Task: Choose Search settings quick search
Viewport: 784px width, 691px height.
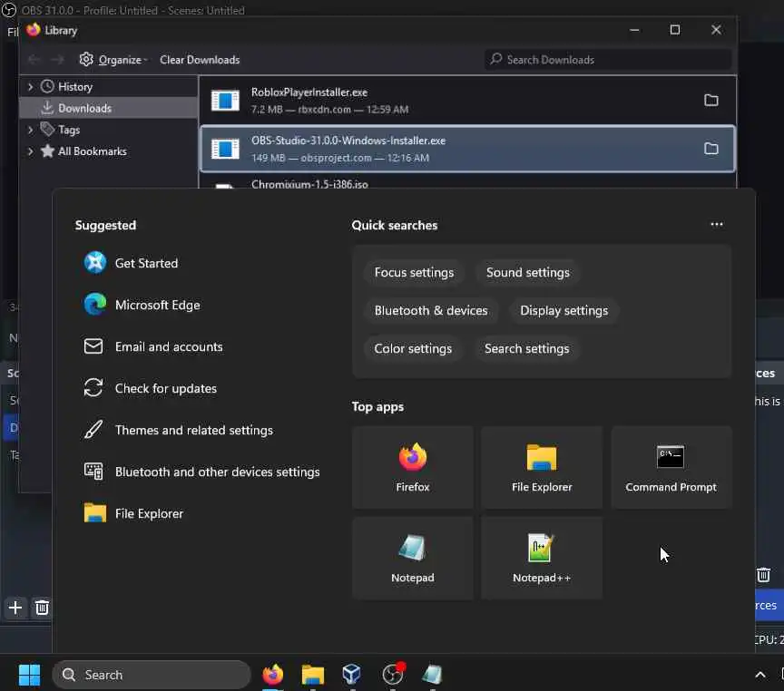Action: pyautogui.click(x=526, y=348)
